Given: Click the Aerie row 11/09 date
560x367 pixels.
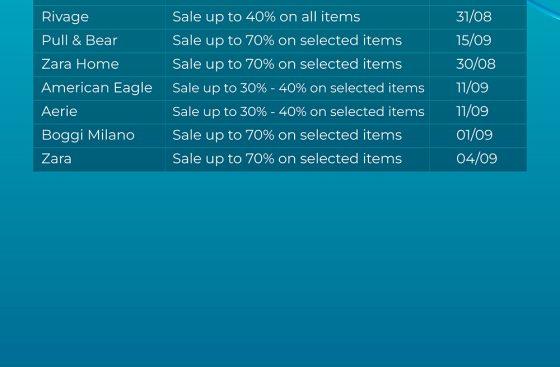Looking at the screenshot, I should (x=472, y=111).
